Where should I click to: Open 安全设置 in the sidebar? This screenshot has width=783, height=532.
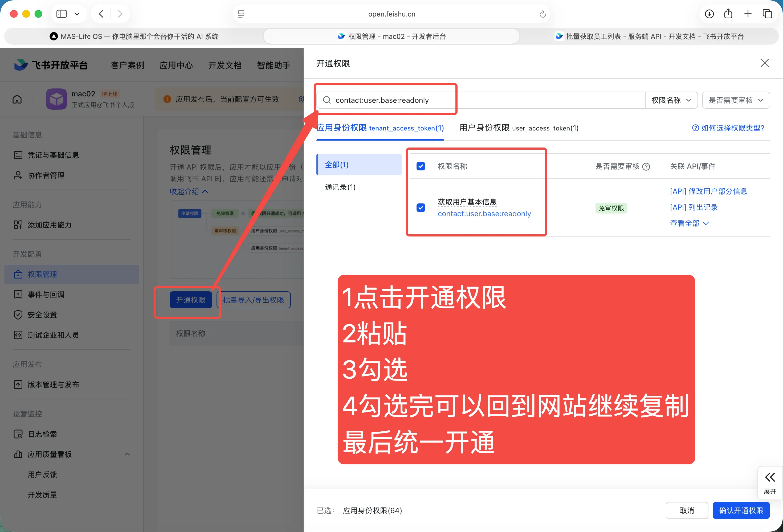click(71, 315)
